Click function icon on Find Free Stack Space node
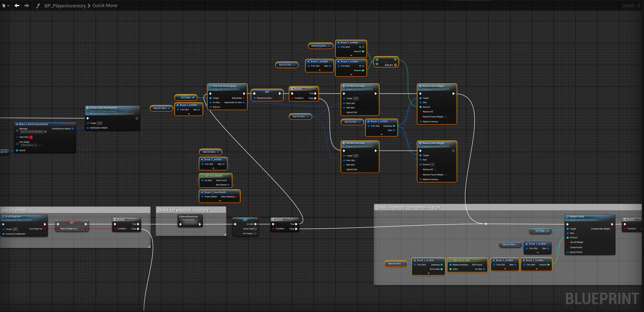 [x=210, y=86]
